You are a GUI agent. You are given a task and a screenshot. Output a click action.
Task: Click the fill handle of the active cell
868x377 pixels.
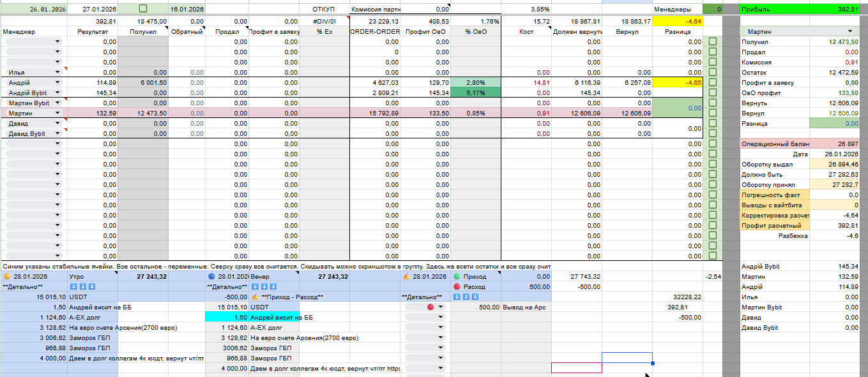click(x=653, y=363)
